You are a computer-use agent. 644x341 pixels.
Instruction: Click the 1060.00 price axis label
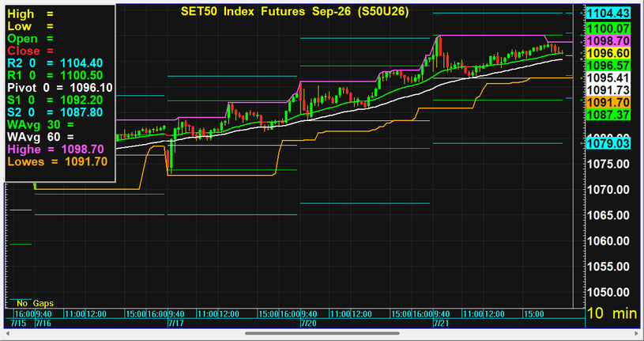click(608, 241)
